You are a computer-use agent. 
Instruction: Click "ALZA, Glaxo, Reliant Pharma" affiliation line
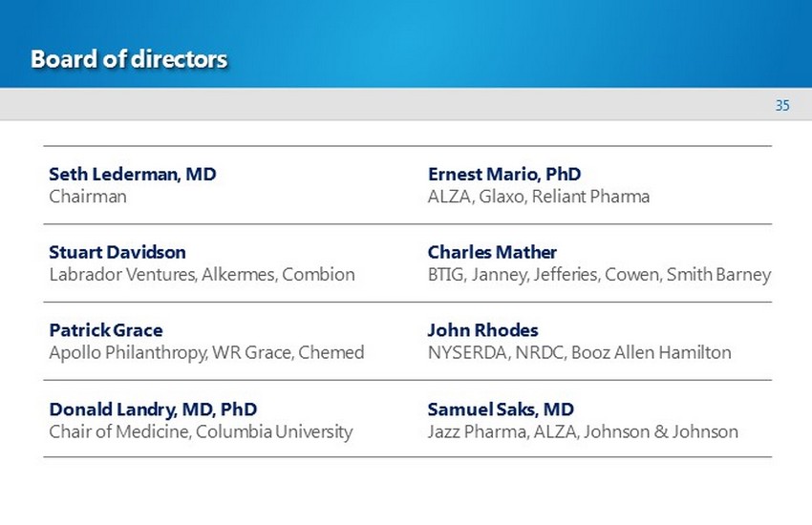point(539,197)
